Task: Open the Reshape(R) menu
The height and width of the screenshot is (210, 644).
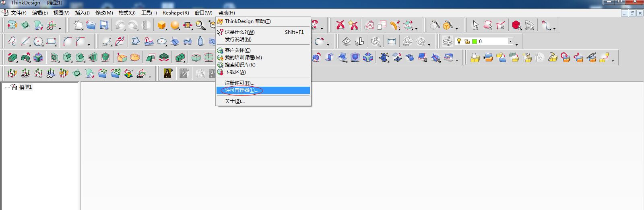Action: coord(175,13)
